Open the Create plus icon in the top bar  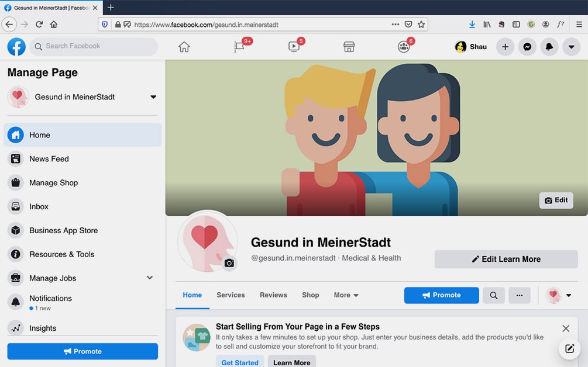(x=505, y=46)
